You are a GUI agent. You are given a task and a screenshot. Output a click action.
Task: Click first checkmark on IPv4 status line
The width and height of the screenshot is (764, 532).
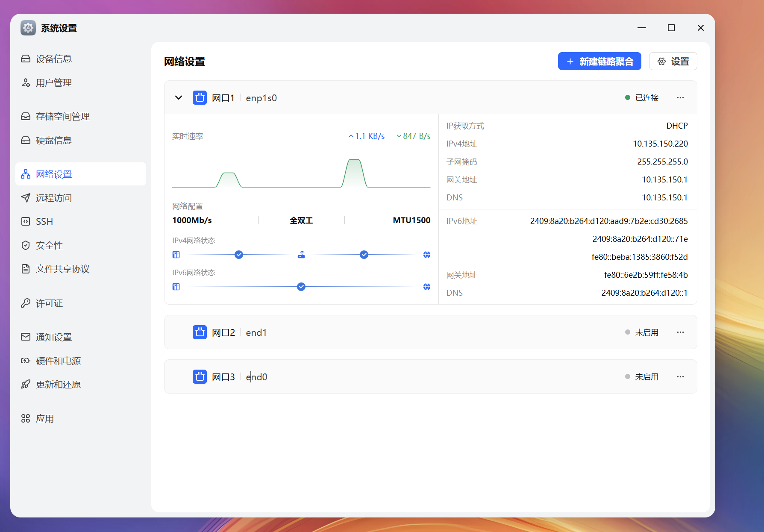239,255
